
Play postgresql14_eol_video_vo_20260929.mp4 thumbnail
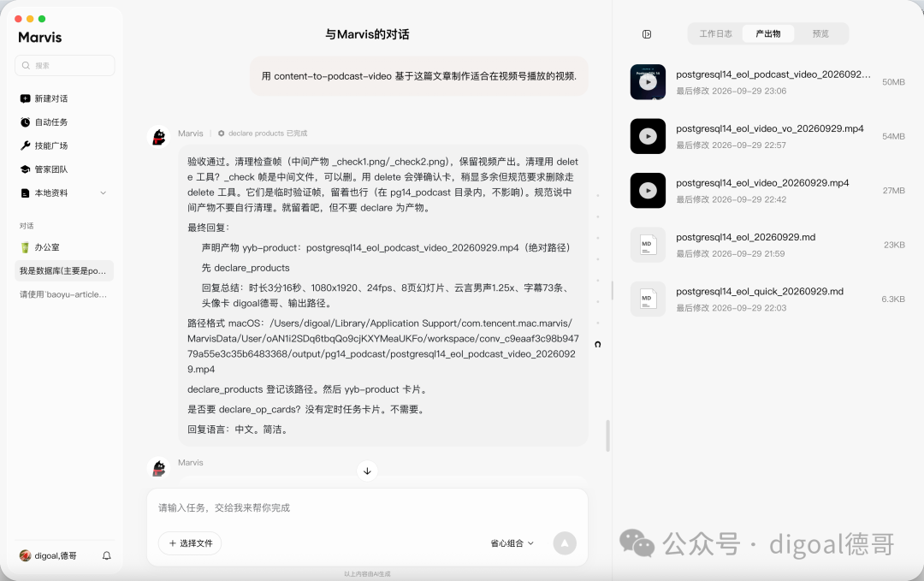648,136
